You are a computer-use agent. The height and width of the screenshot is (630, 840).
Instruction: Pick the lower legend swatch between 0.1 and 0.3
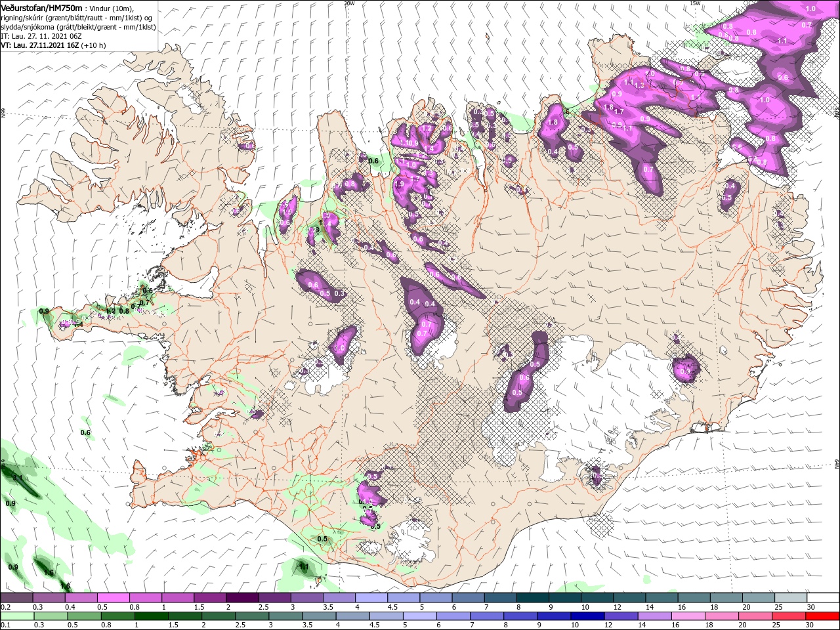[x=17, y=616]
